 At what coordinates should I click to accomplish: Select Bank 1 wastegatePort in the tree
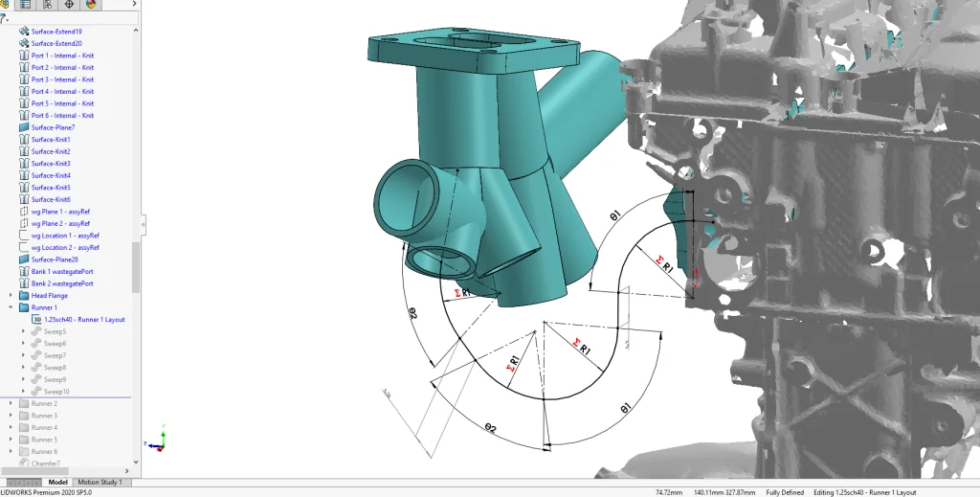[62, 272]
